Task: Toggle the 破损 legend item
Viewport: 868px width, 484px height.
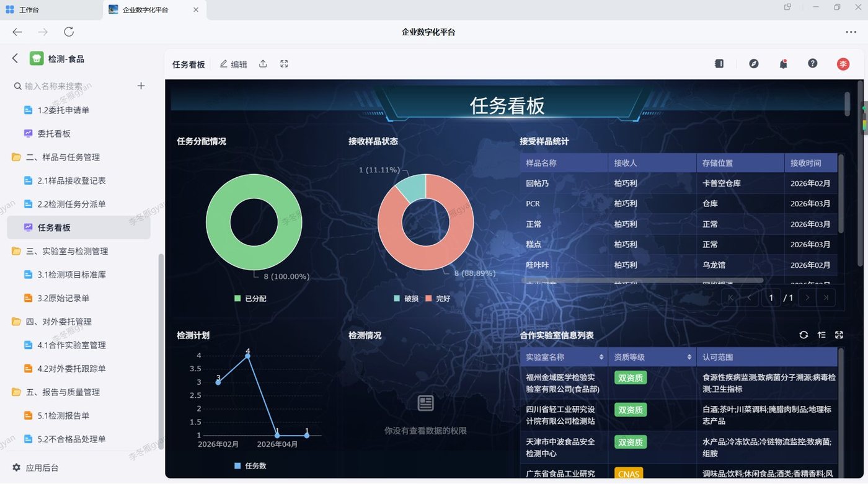Action: pyautogui.click(x=406, y=299)
